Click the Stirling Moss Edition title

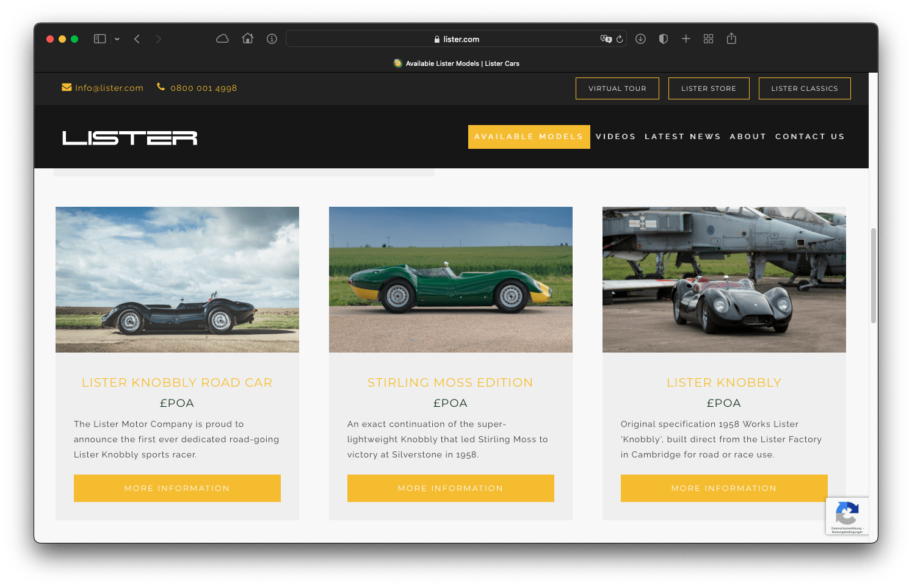coord(451,382)
